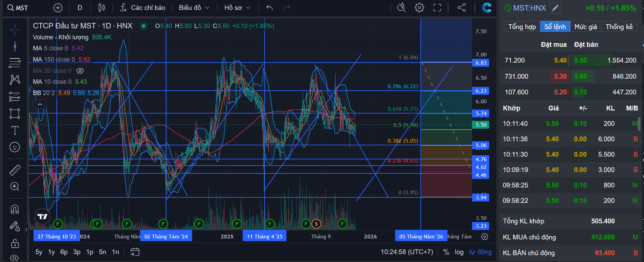Toggle magnet mode
This screenshot has width=644, height=262.
(15, 209)
